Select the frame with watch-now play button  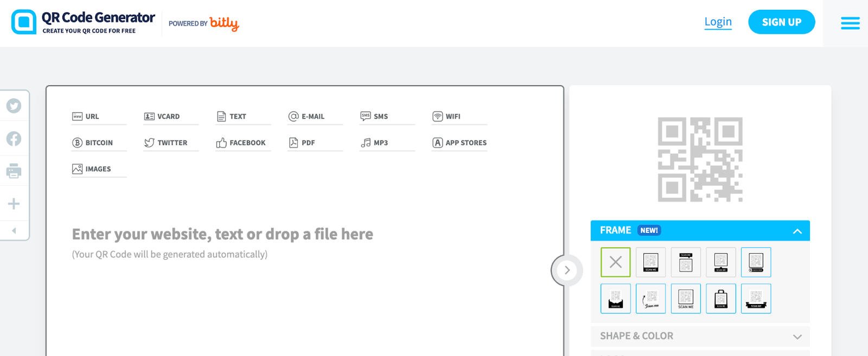click(756, 262)
